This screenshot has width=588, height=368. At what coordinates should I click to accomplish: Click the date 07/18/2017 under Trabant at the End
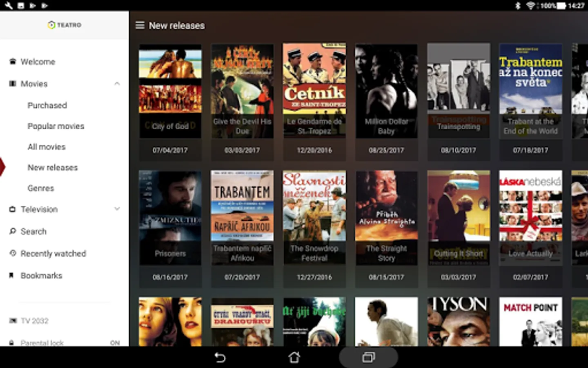pyautogui.click(x=530, y=150)
